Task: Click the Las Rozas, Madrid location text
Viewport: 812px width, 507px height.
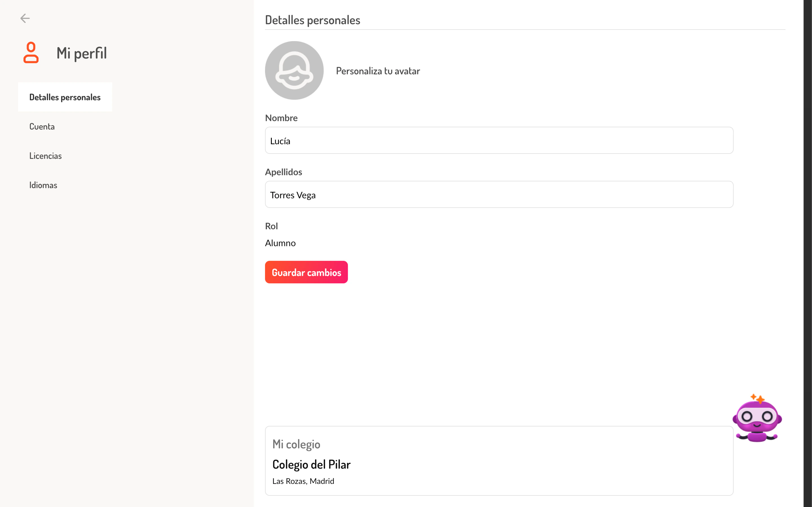Action: pyautogui.click(x=303, y=481)
